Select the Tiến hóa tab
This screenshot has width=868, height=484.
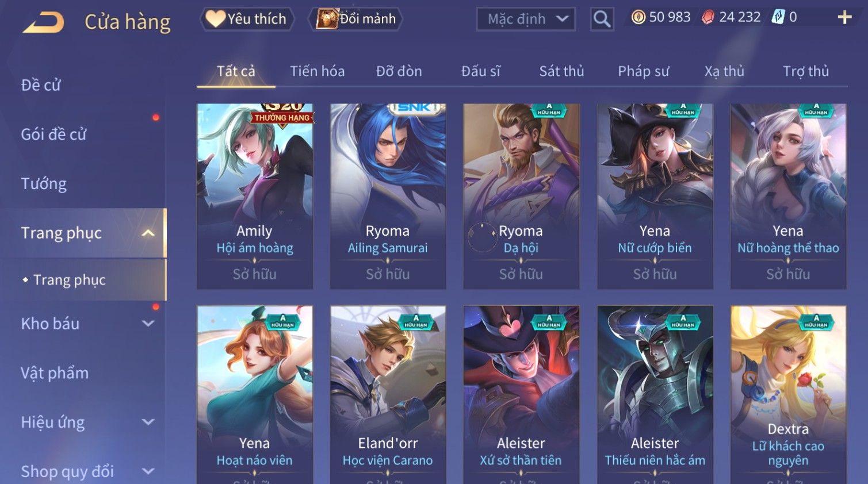pyautogui.click(x=318, y=71)
